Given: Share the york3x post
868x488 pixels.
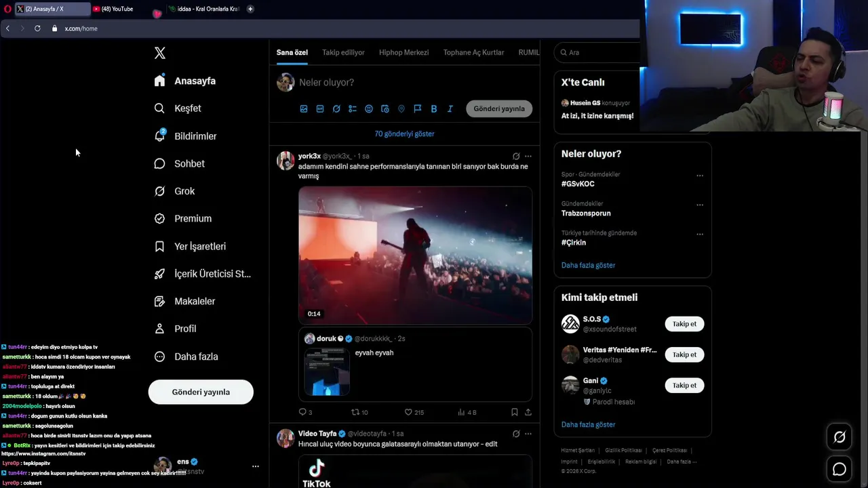Looking at the screenshot, I should pyautogui.click(x=528, y=412).
